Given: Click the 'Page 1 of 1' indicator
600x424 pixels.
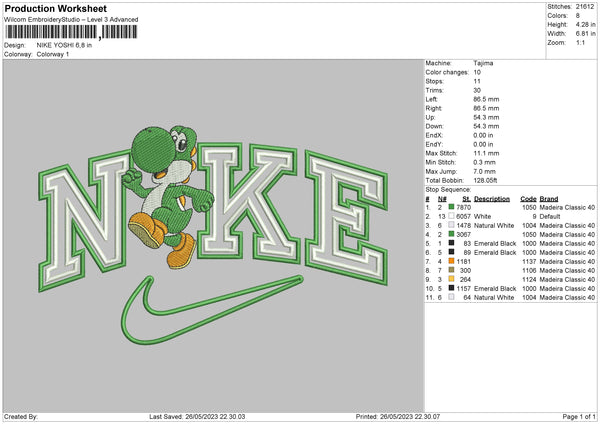Looking at the screenshot, I should (x=579, y=416).
